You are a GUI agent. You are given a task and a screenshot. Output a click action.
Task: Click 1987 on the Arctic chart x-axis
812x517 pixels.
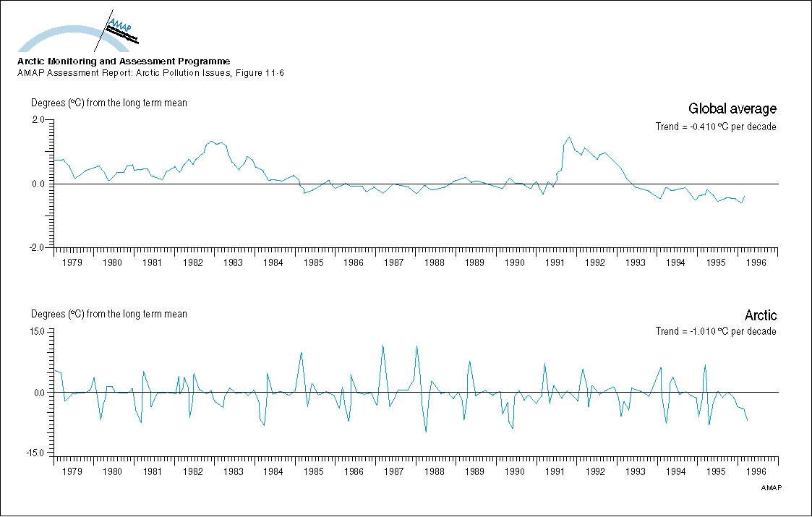tap(393, 471)
